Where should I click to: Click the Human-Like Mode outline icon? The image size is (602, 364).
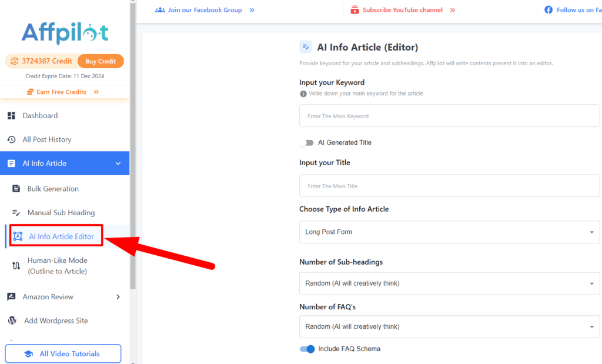(x=16, y=266)
